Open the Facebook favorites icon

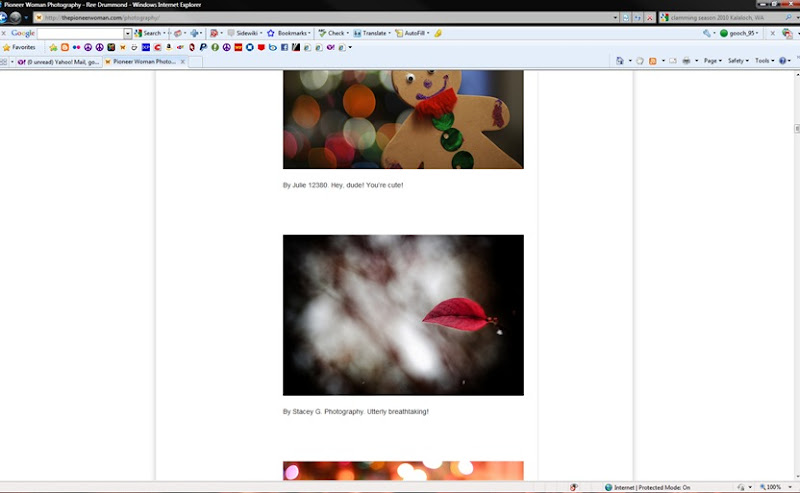[284, 47]
